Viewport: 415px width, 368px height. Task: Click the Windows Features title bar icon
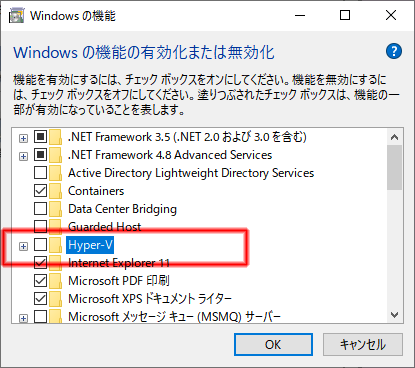[x=16, y=15]
